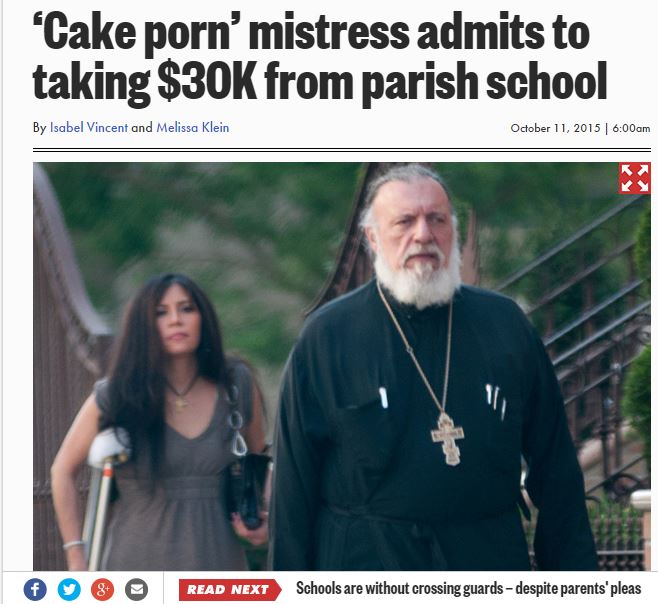Screen dimensions: 658x604
Task: Click '$30K' in the headline
Action: click(207, 81)
